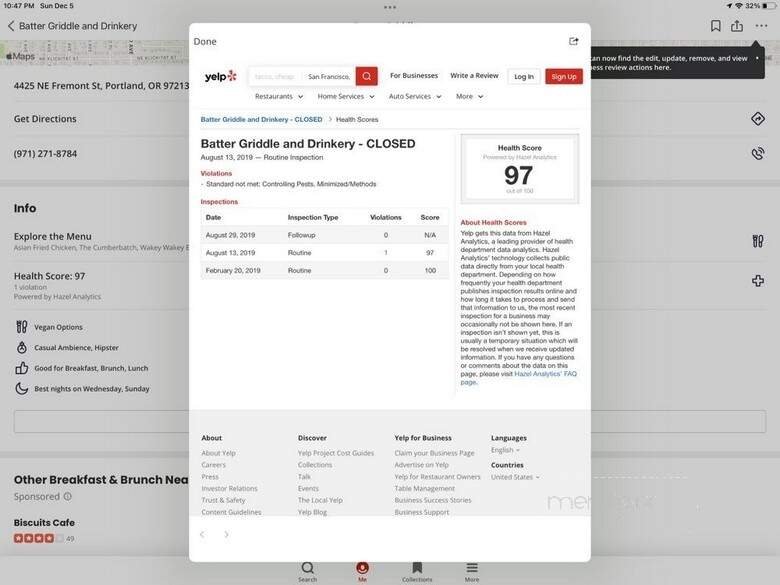
Task: Tap Done to close the web view
Action: click(x=205, y=41)
